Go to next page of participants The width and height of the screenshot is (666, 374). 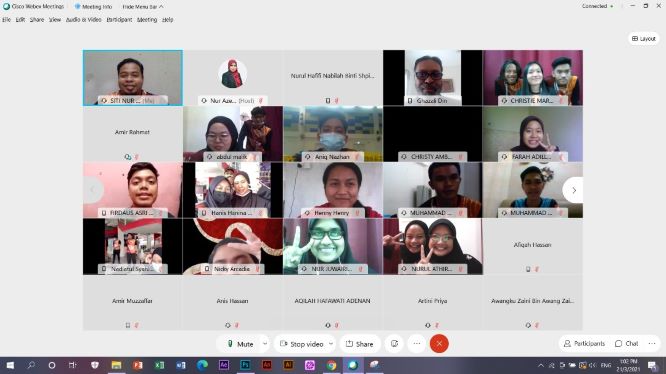574,190
